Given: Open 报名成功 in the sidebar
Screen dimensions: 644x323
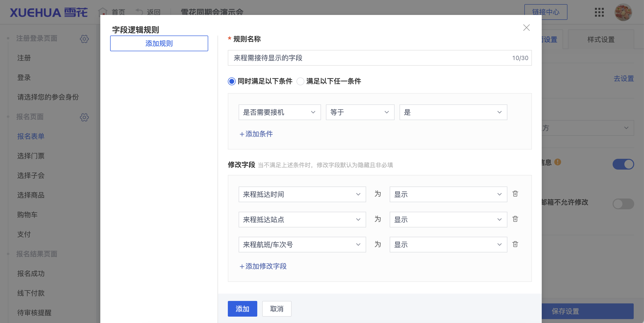Looking at the screenshot, I should [31, 273].
